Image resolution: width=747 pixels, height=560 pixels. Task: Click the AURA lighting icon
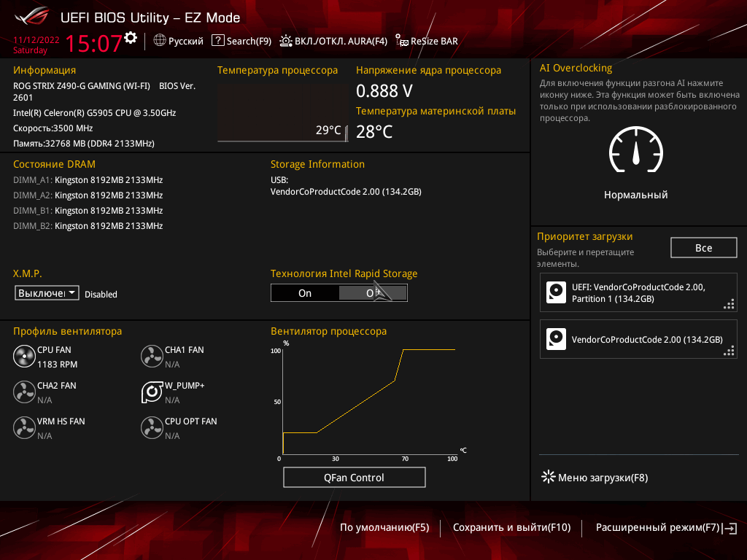click(285, 41)
